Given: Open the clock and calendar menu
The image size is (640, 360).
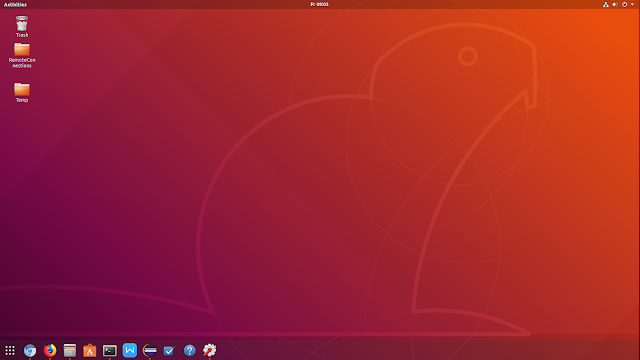Looking at the screenshot, I should tap(319, 4).
